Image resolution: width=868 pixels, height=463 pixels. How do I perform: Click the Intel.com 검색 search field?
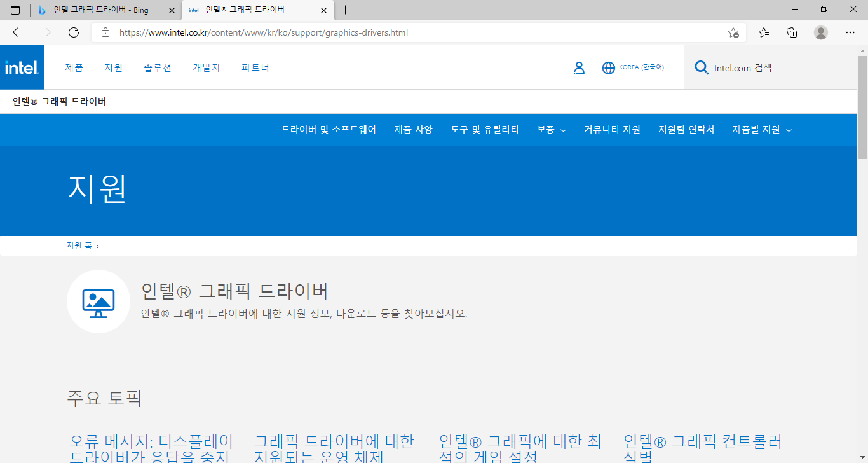pos(770,67)
